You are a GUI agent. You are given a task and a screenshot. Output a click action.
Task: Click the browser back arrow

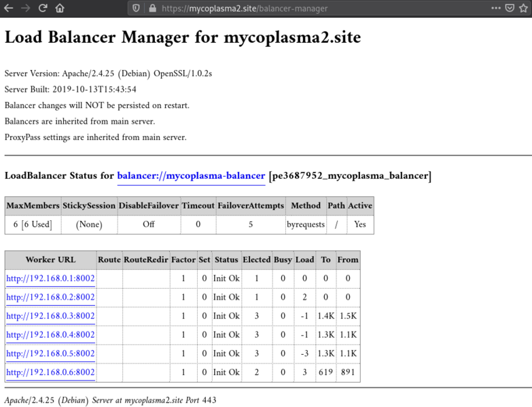point(8,8)
